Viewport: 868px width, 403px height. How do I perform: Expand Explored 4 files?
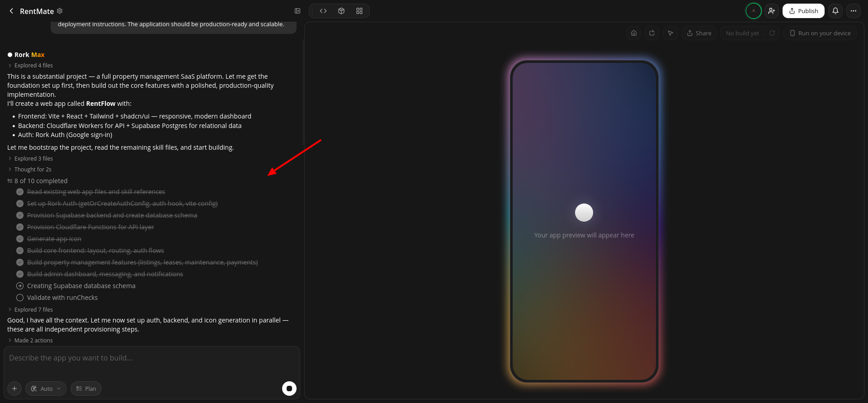pyautogui.click(x=30, y=66)
